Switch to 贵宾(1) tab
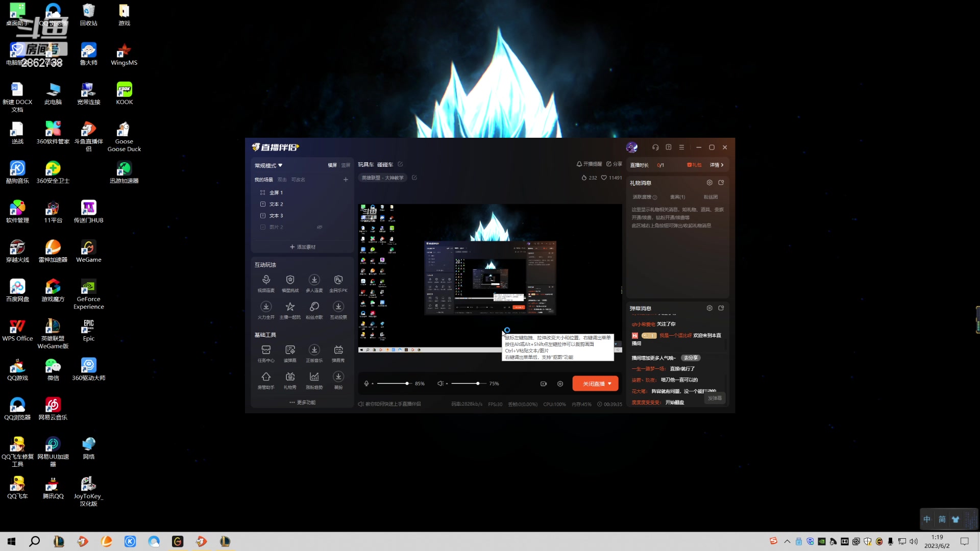The height and width of the screenshot is (551, 980). pos(677,197)
